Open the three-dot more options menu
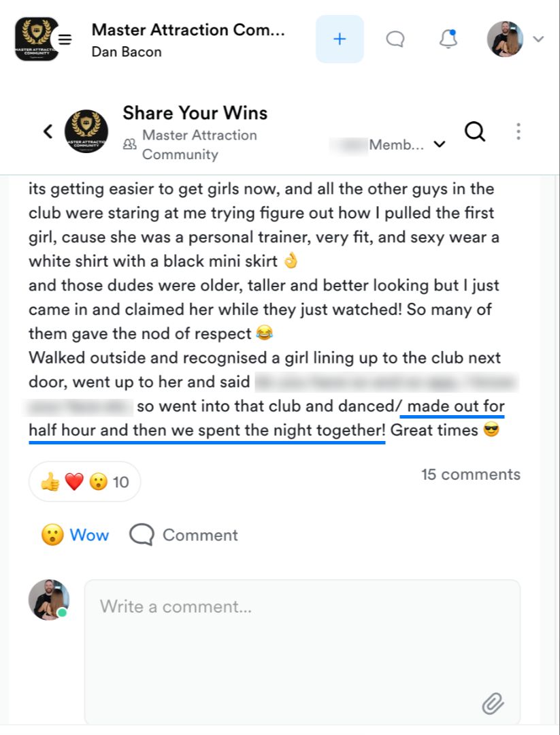 click(x=518, y=132)
